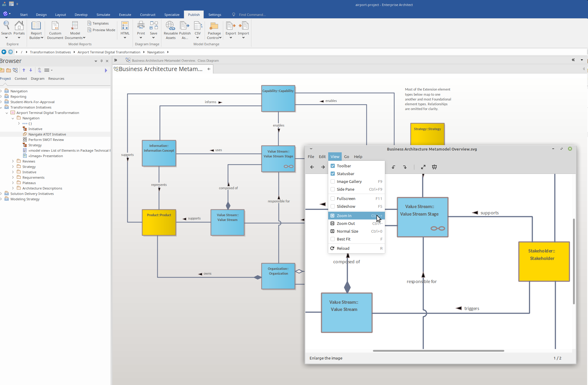The image size is (588, 385).
Task: Click the HTML publish icon
Action: [125, 30]
